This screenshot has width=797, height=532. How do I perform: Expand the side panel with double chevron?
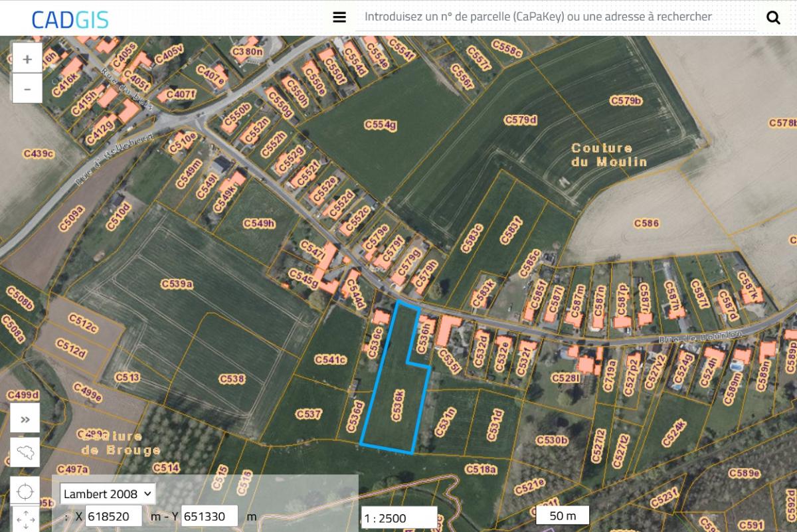tap(25, 419)
